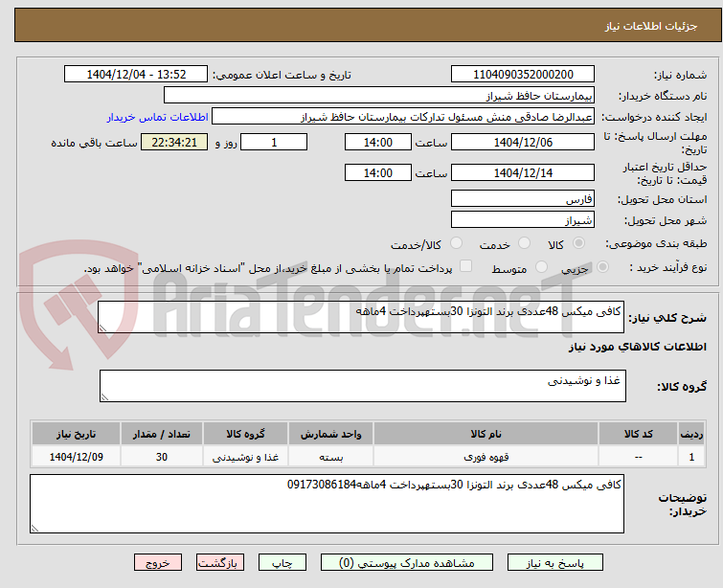The width and height of the screenshot is (723, 588).
Task: Click the announcement date field 1404/12/04 - 13:52
Action: (136, 75)
